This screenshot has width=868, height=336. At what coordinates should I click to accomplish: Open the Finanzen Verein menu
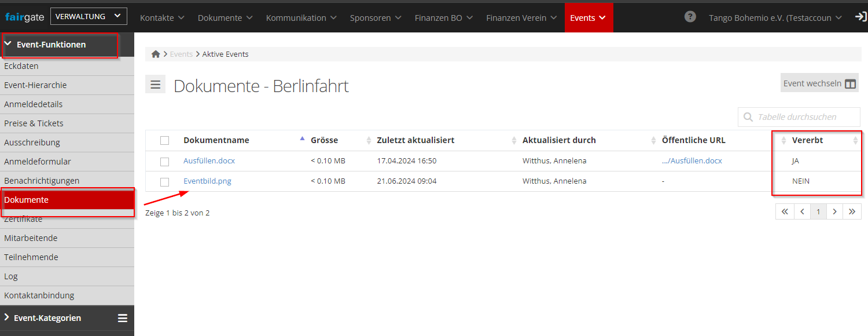[x=521, y=18]
